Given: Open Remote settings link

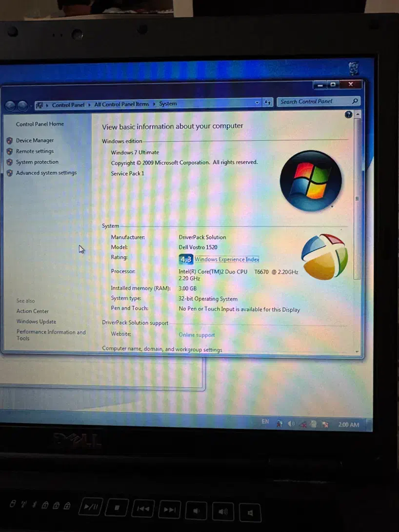Looking at the screenshot, I should pyautogui.click(x=35, y=151).
